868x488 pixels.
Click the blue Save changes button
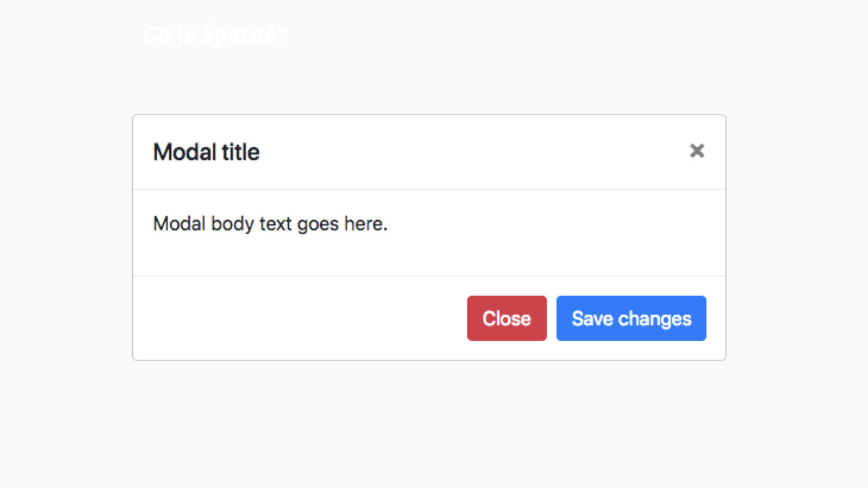point(631,319)
